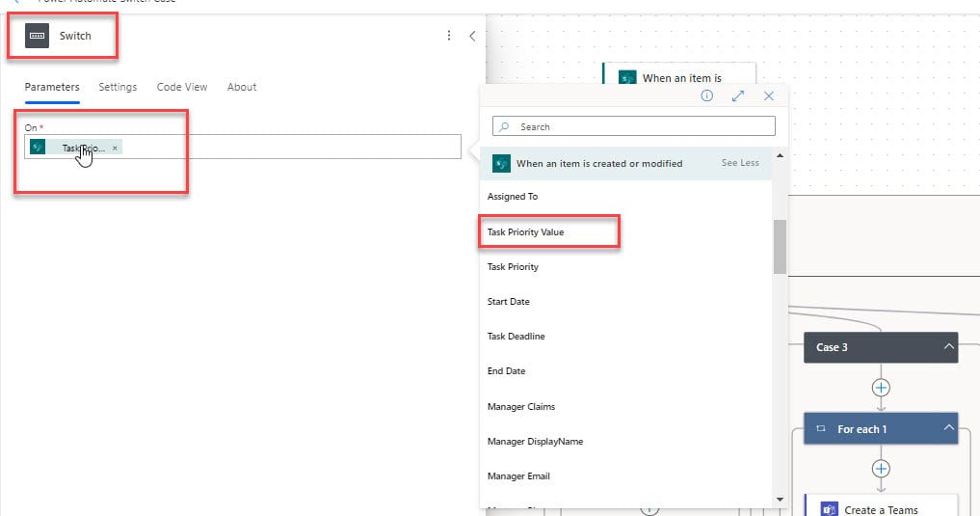980x516 pixels.
Task: Click the Task Prio dynamic content token
Action: pos(76,148)
